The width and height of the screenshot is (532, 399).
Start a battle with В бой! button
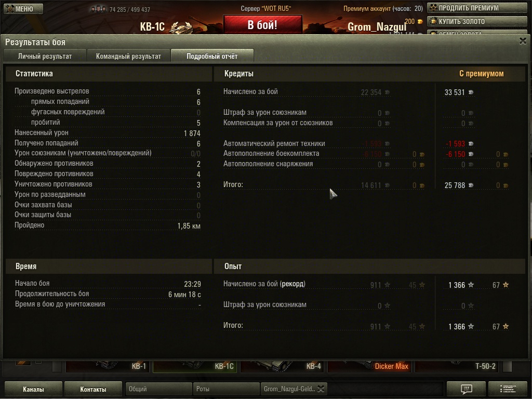tap(262, 25)
